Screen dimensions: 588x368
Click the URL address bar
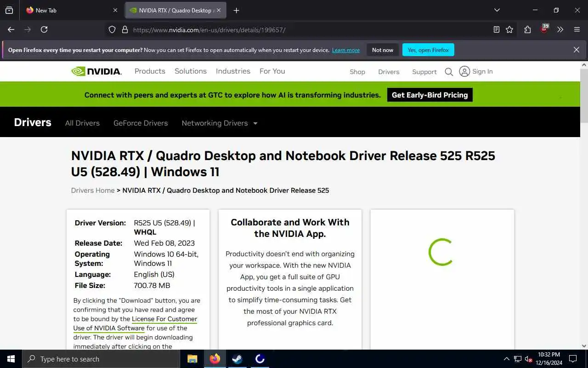[x=303, y=30]
